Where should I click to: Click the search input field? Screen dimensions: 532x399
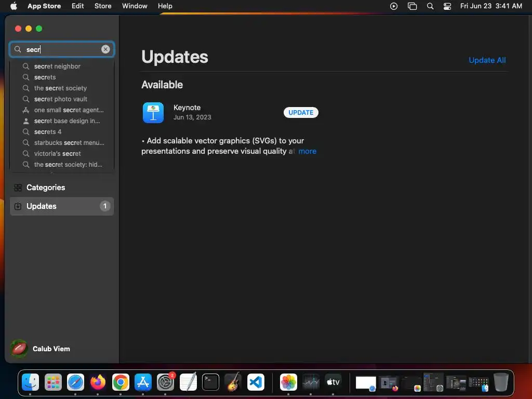62,49
